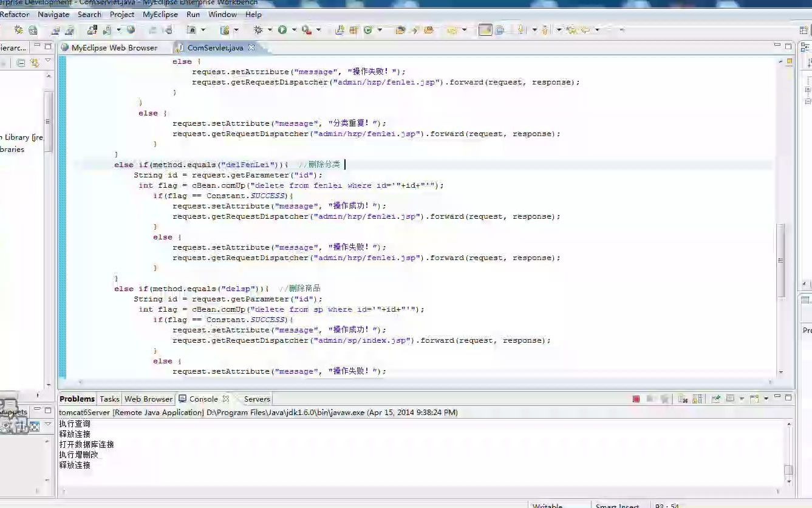Click the Console vertical scrollbar thumb
This screenshot has width=812, height=508.
[788, 470]
